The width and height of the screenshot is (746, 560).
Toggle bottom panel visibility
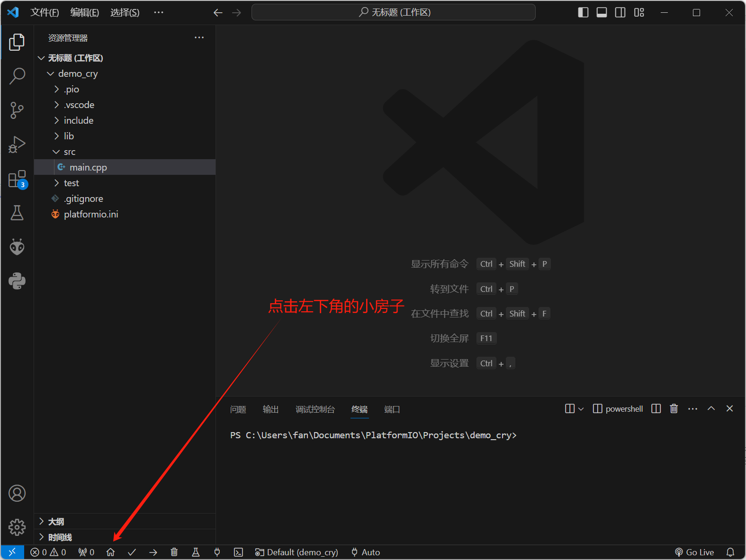(x=602, y=12)
